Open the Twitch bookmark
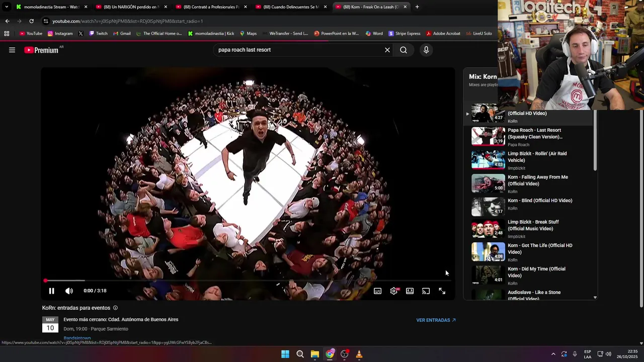Screen dimensions: 644x362 click(x=98, y=33)
